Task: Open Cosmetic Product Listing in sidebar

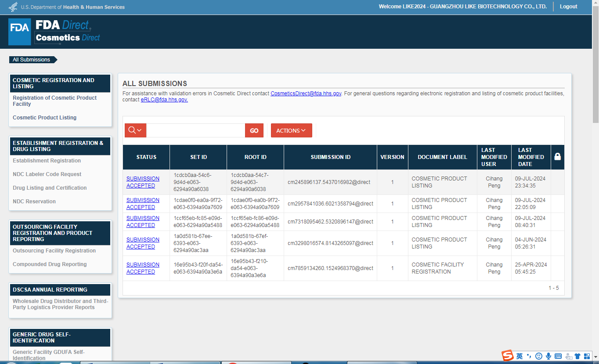Action: (x=44, y=118)
